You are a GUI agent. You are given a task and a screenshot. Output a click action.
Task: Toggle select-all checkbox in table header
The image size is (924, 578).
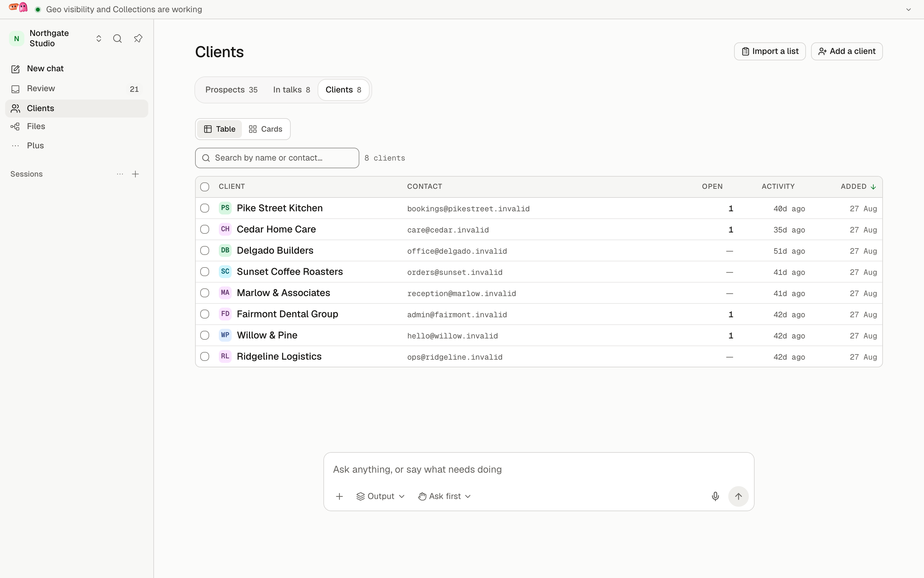click(205, 187)
